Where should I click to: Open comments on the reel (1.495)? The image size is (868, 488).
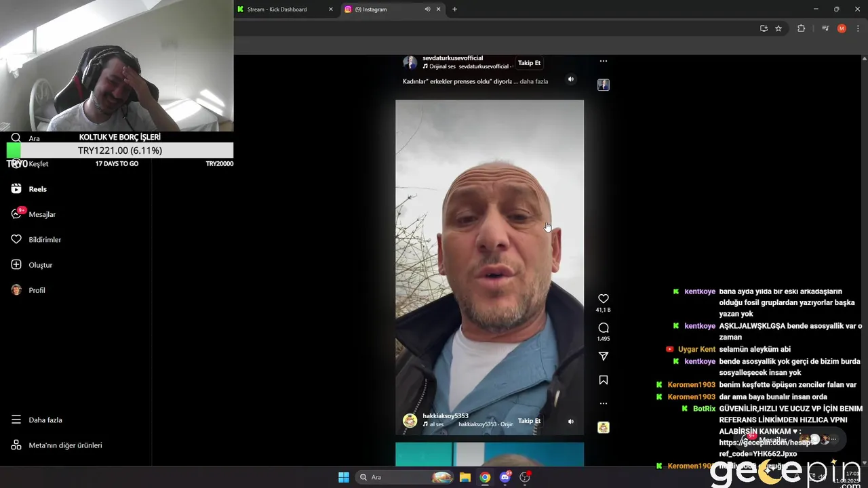tap(604, 328)
